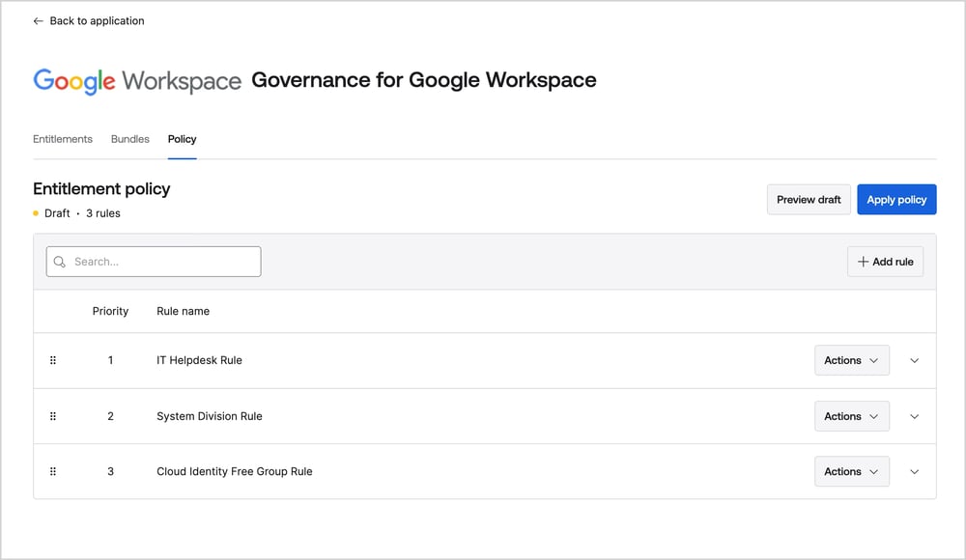
Task: Click priority number 1 cell
Action: point(110,360)
